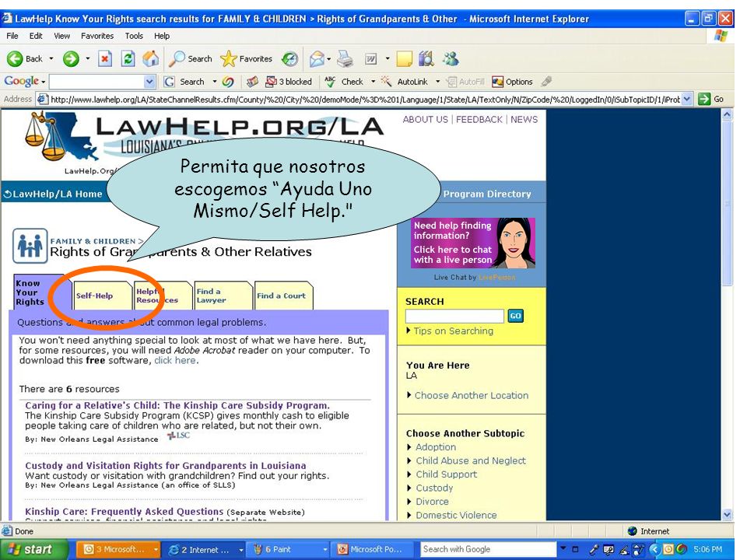Open the View menu
The width and height of the screenshot is (747, 560).
tap(62, 36)
